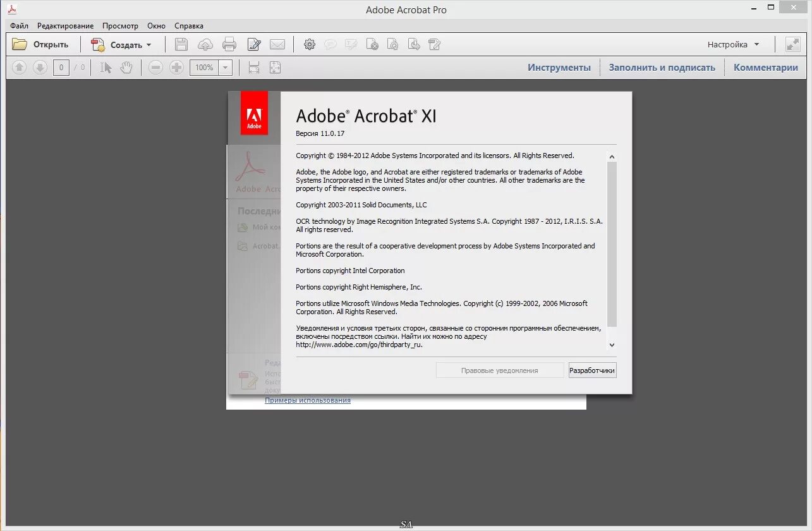This screenshot has width=812, height=531.
Task: Click the rotate page icon
Action: pyautogui.click(x=393, y=44)
